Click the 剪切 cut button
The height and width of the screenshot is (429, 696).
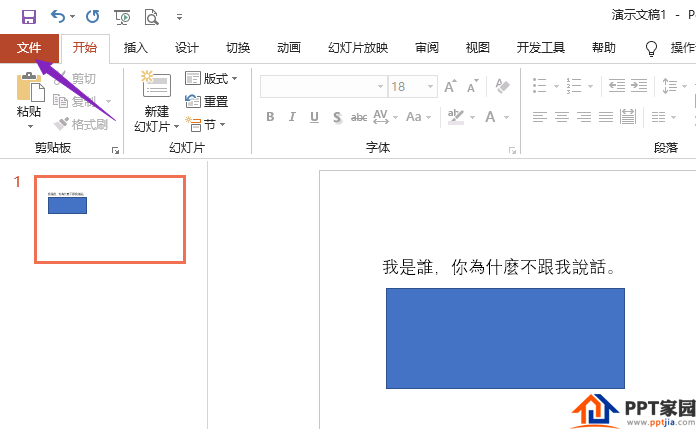coord(75,79)
